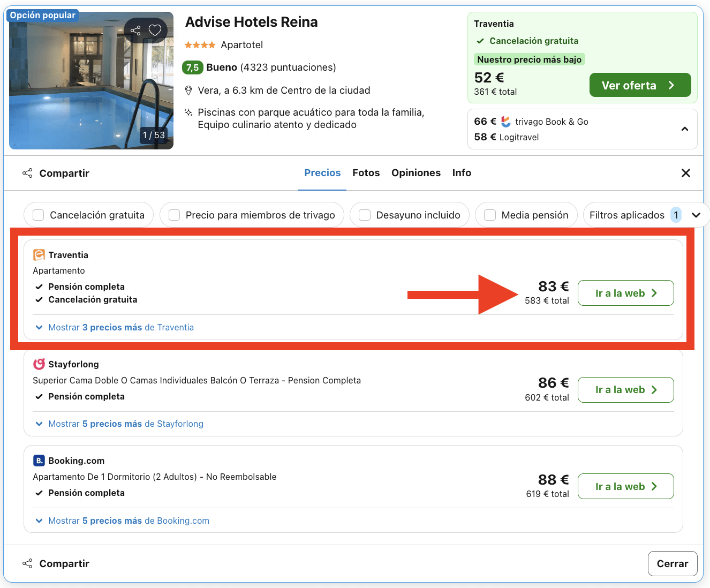Click the trivago Book & Go icon
The height and width of the screenshot is (588, 710).
tap(505, 122)
